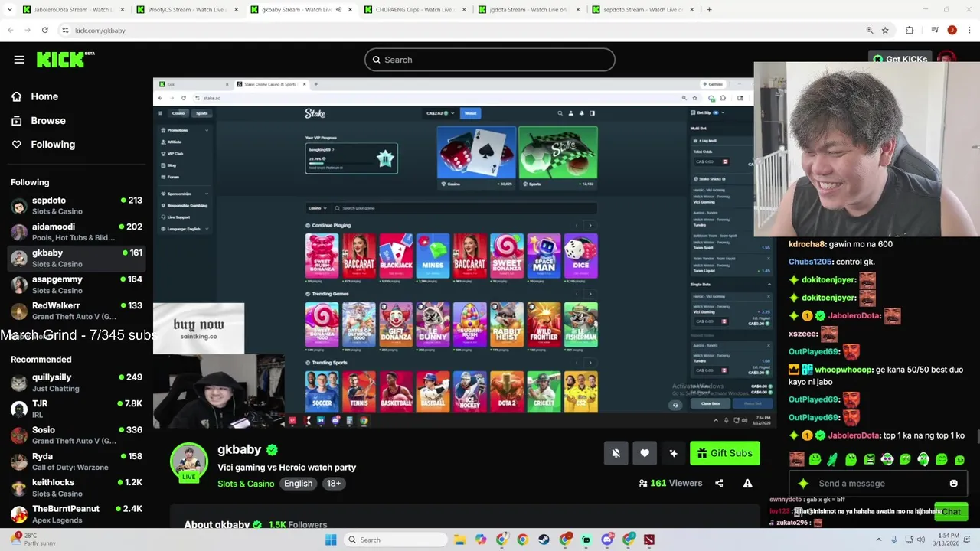Click Mines game tile in stream

[x=433, y=256]
